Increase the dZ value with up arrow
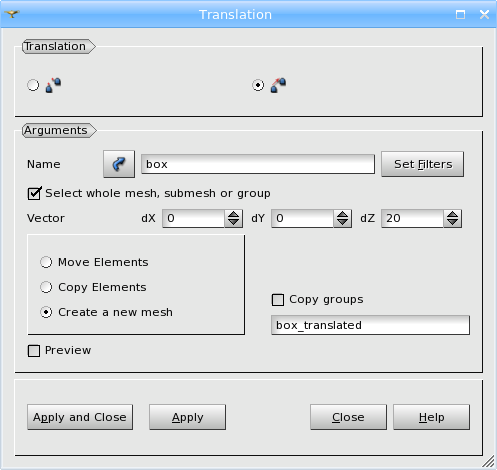This screenshot has width=497, height=470. pyautogui.click(x=452, y=214)
